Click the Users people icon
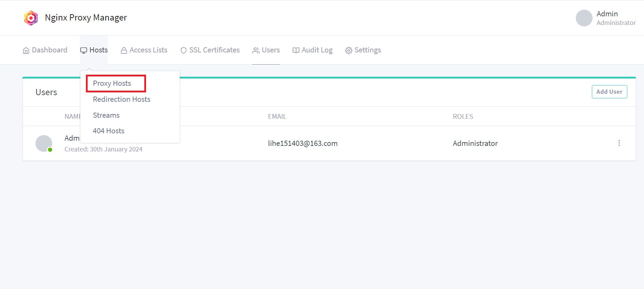The width and height of the screenshot is (644, 289). coord(256,50)
